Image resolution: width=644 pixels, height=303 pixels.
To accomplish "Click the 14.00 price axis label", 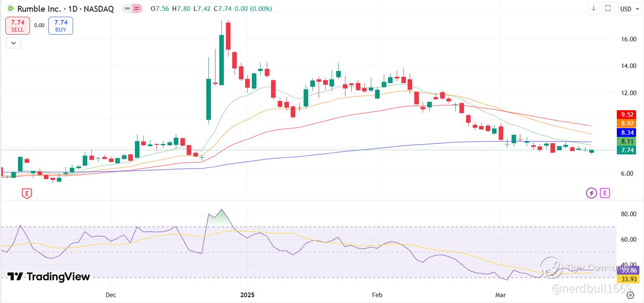I will pos(629,66).
